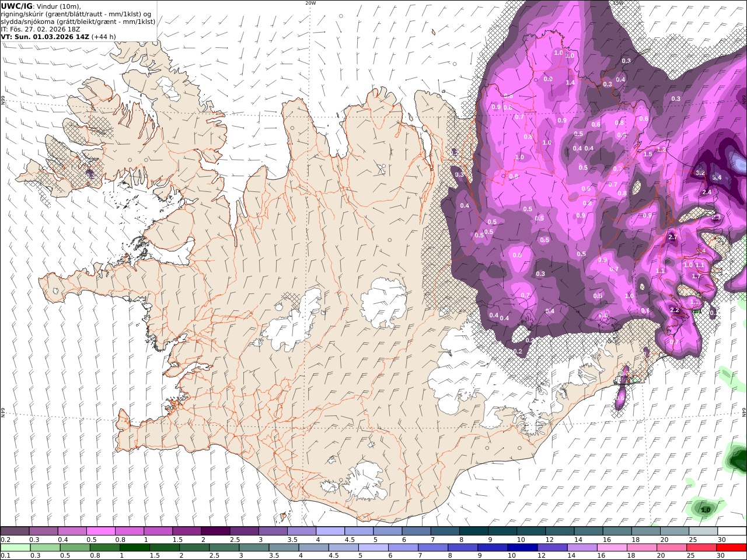This screenshot has width=747, height=560.
Task: Click dark green 1 swatch in bottom legend
Action: [x=134, y=548]
